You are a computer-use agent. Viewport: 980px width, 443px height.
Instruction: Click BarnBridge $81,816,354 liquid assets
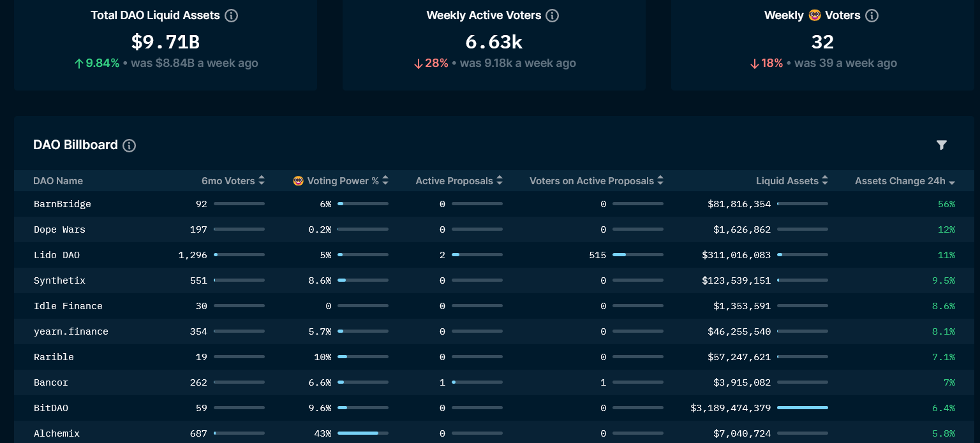click(x=739, y=204)
